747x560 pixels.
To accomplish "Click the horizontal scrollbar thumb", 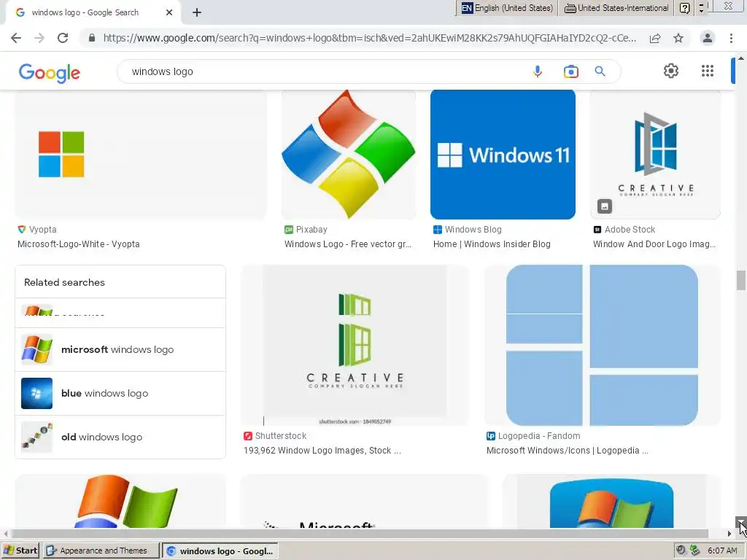I will 360,534.
